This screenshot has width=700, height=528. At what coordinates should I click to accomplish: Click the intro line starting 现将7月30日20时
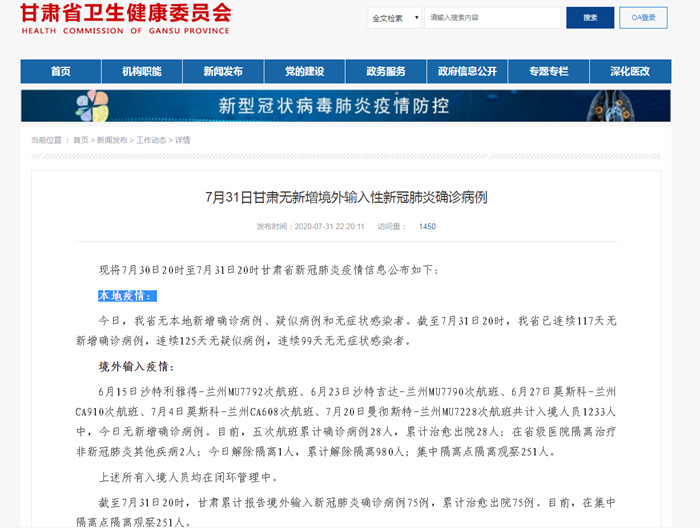[x=269, y=270]
